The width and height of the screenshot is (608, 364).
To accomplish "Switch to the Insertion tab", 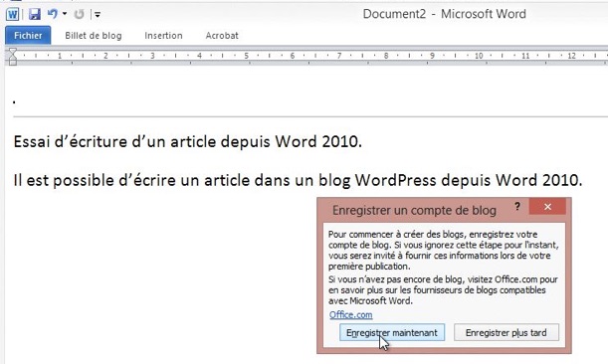I will pos(163,35).
